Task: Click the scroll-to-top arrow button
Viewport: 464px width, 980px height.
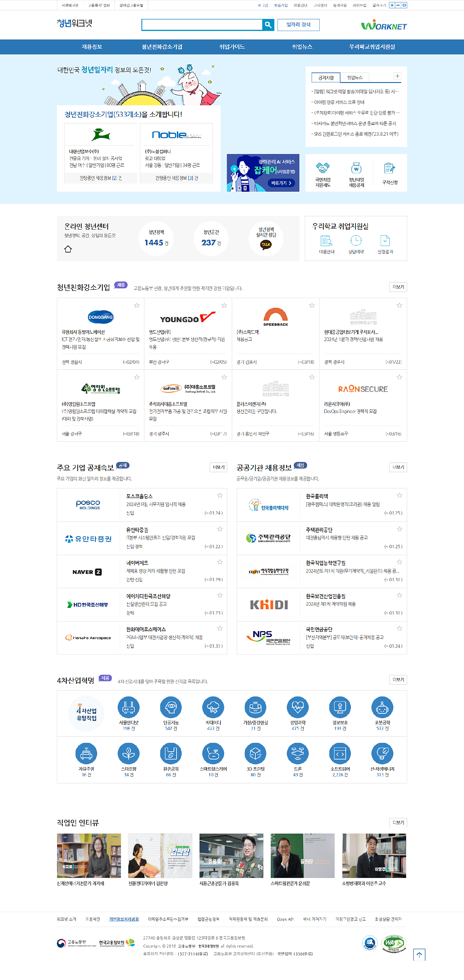Action: [x=419, y=955]
